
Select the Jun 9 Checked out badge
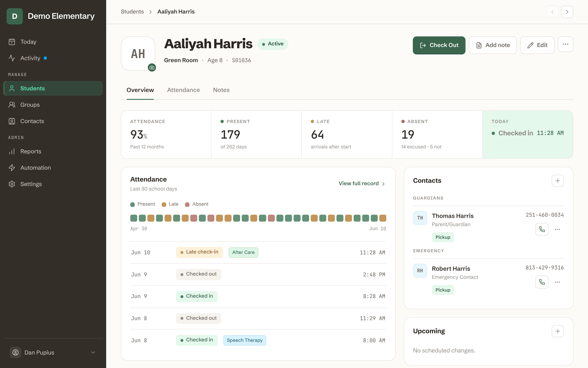click(x=198, y=274)
